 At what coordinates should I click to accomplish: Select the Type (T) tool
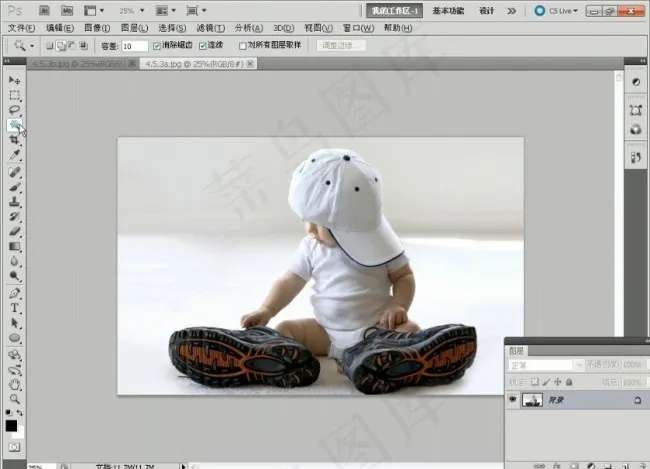[x=14, y=308]
